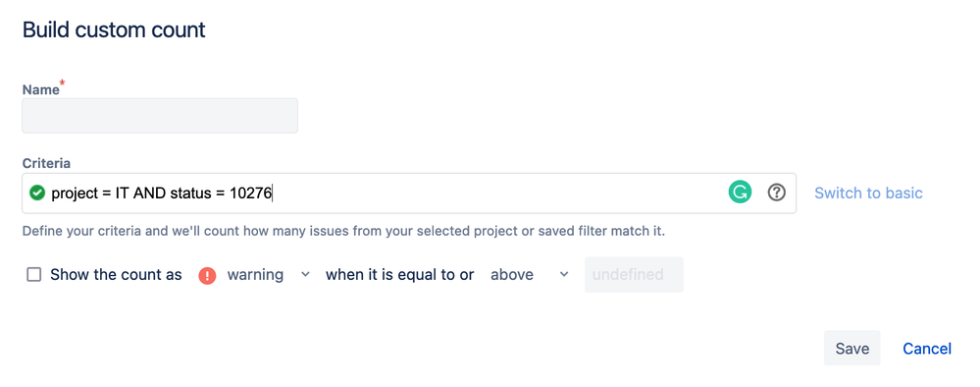Click the Criteria field label
Viewport: 980px width, 387px height.
46,163
